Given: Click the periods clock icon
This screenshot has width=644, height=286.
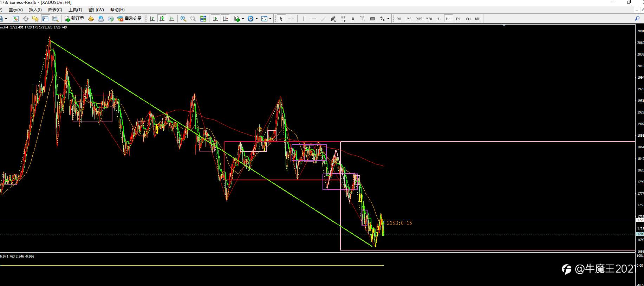Looking at the screenshot, I should click(251, 19).
